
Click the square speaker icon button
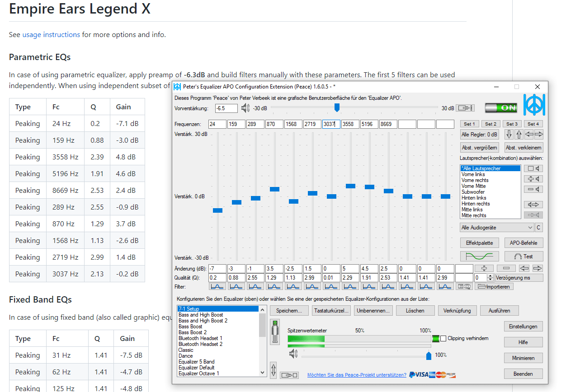pyautogui.click(x=533, y=168)
